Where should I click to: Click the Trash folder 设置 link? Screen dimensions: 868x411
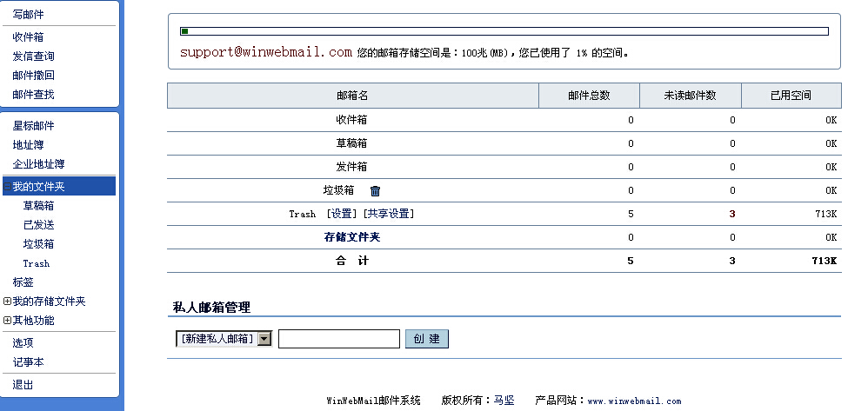(342, 214)
